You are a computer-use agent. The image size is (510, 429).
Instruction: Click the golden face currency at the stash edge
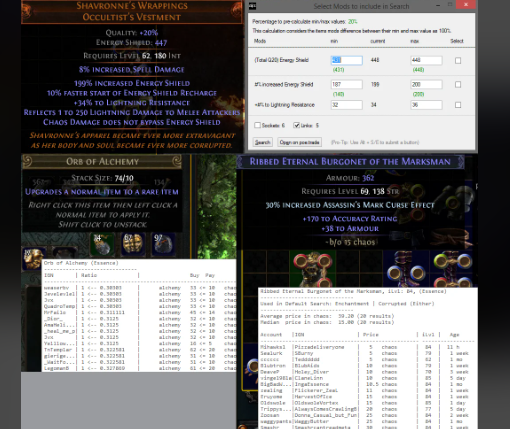pyautogui.click(x=33, y=258)
